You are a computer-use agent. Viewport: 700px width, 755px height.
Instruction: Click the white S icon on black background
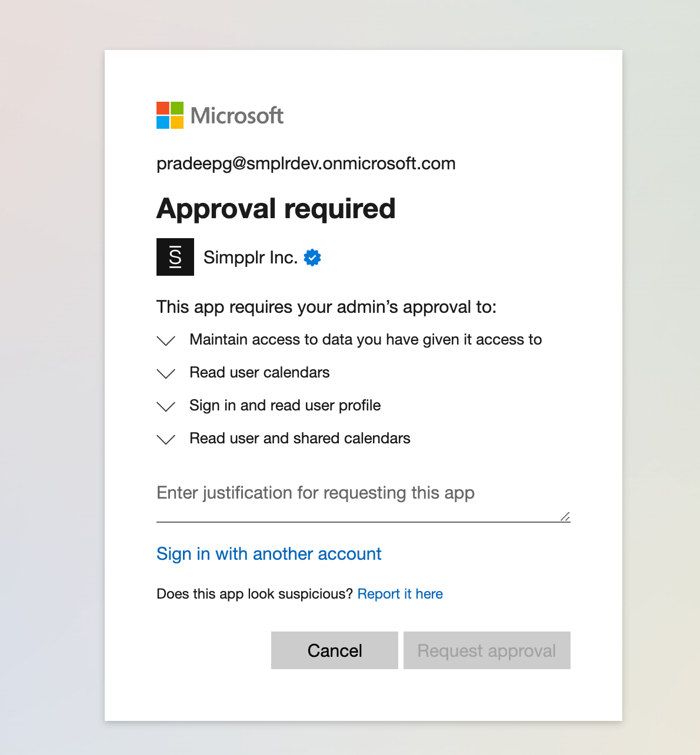pos(175,257)
